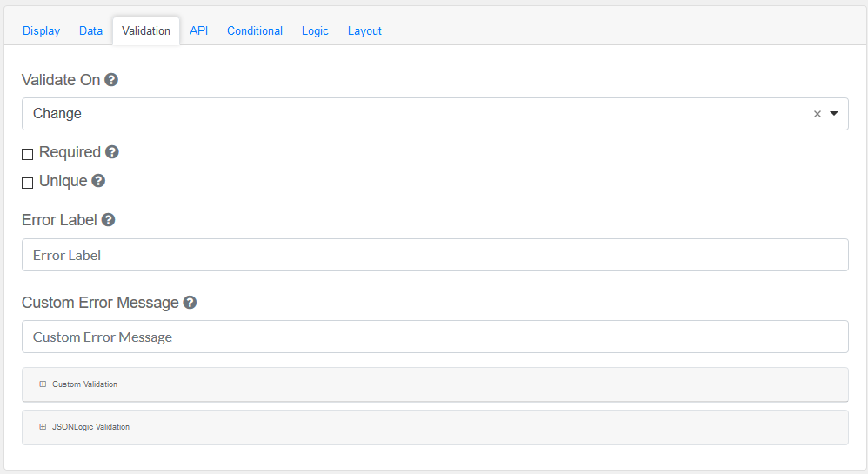Enable the Required checkbox
Image resolution: width=868 pixels, height=474 pixels.
(28, 154)
